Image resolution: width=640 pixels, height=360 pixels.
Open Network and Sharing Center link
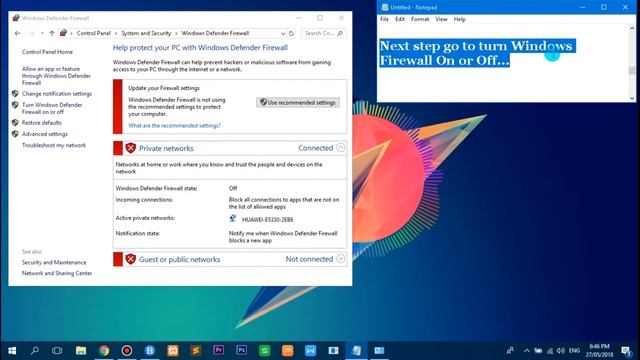[x=57, y=273]
